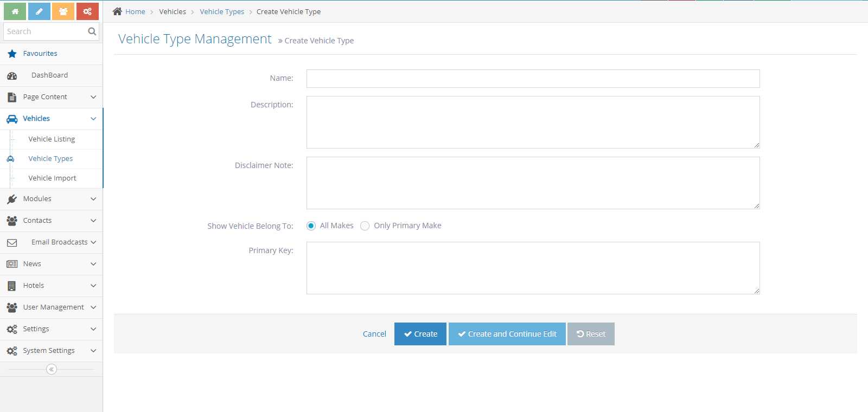Screen dimensions: 868x412
Task: Select the All Makes radio button
Action: [x=311, y=226]
